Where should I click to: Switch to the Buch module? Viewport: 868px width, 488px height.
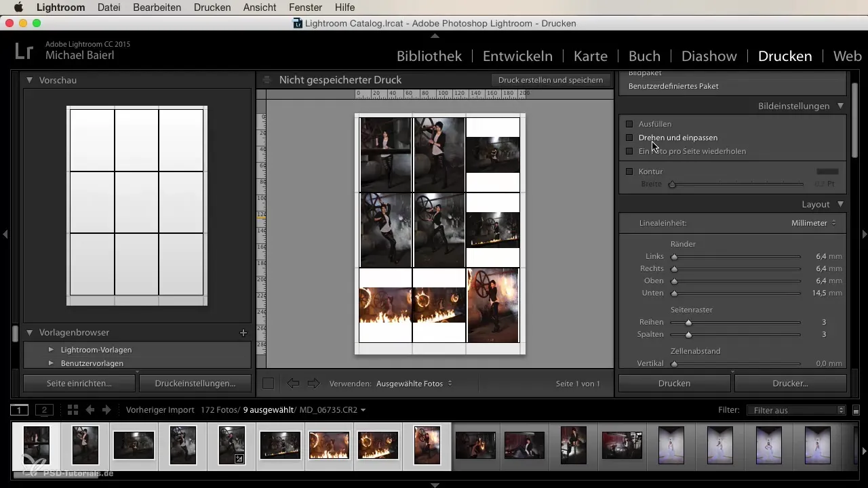tap(645, 56)
